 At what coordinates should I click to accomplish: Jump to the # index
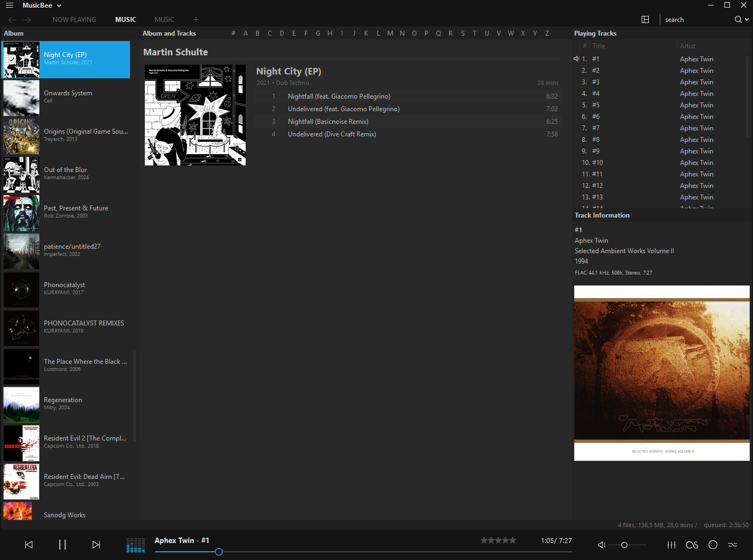[233, 33]
